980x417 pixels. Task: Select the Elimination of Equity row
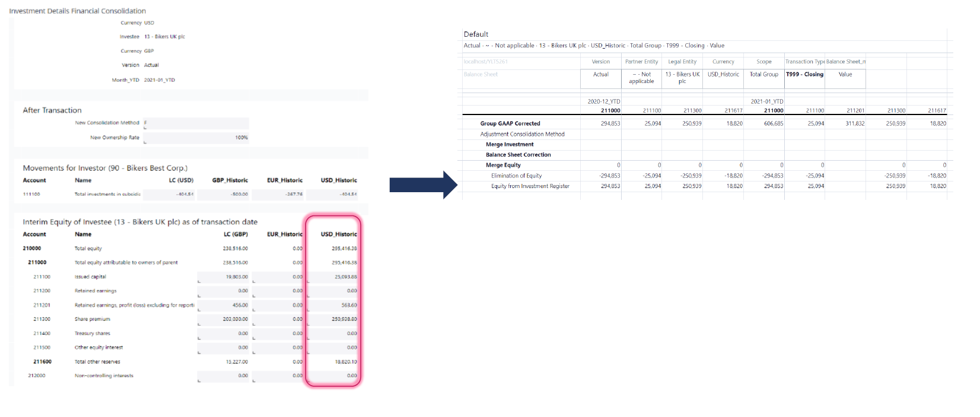pyautogui.click(x=516, y=176)
